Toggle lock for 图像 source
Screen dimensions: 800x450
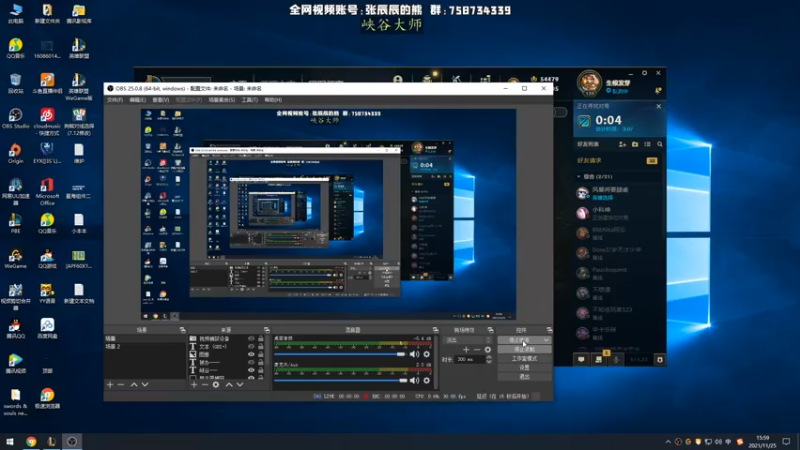pos(261,354)
